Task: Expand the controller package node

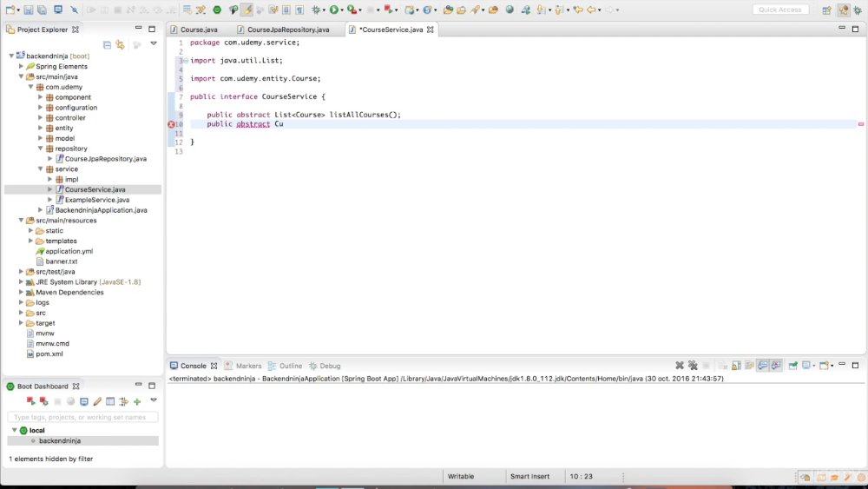Action: (x=41, y=117)
